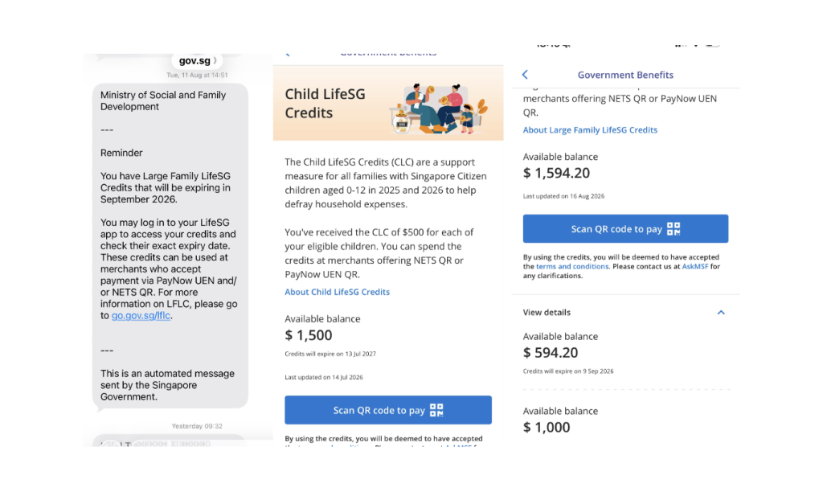The image size is (823, 504).
Task: Tap the $ 1,594.20 available balance amount
Action: [x=556, y=173]
